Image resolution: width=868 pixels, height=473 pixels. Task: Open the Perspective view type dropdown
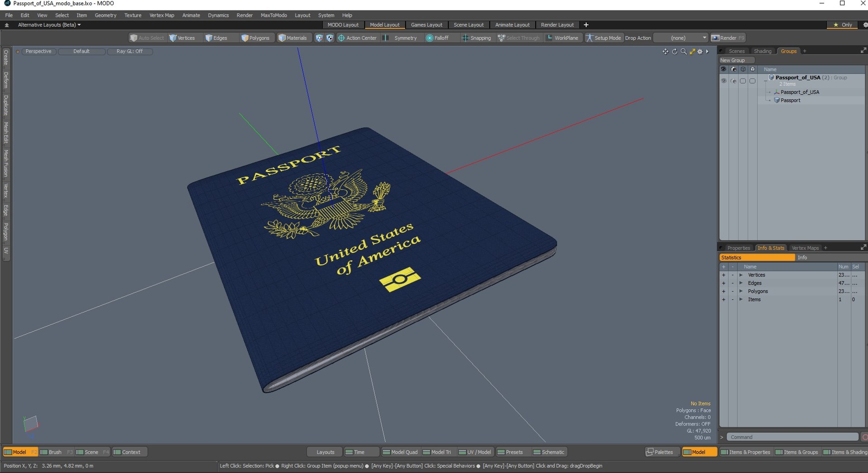[38, 52]
